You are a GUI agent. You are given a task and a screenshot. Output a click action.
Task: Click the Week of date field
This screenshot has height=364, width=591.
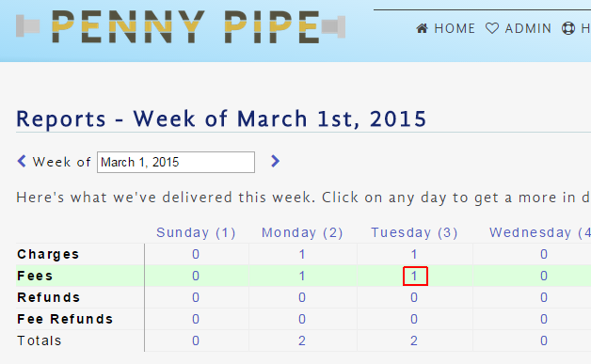click(176, 163)
